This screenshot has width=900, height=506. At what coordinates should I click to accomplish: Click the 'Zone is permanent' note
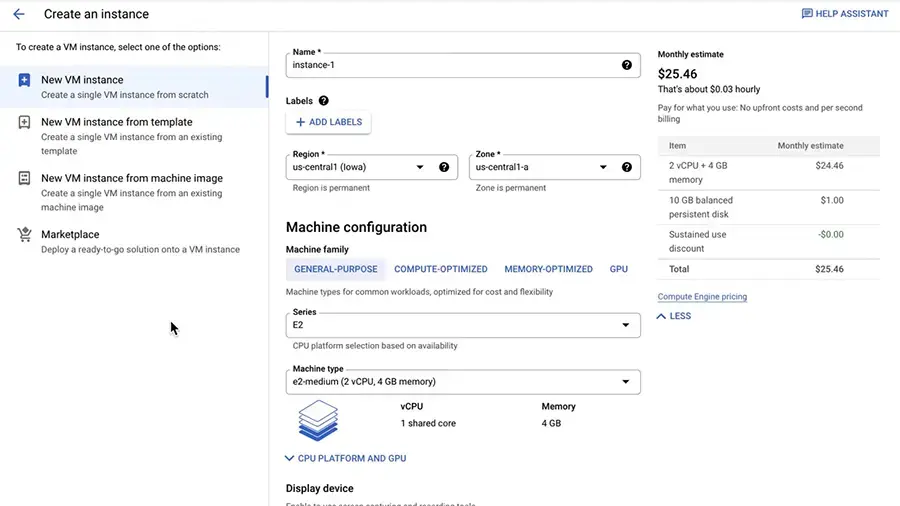tap(511, 188)
